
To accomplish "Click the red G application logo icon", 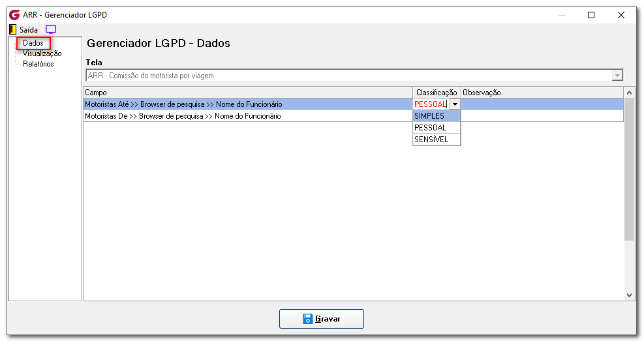I will coord(15,15).
